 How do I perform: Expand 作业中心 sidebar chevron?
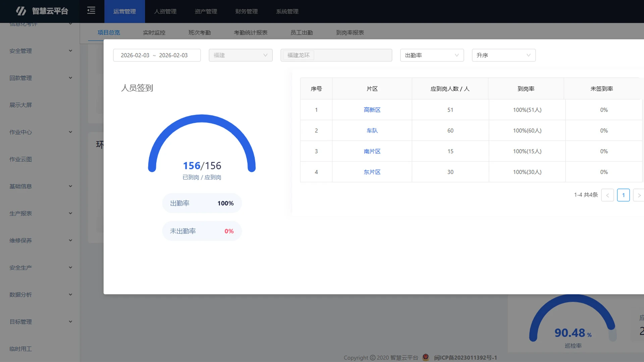[70, 132]
